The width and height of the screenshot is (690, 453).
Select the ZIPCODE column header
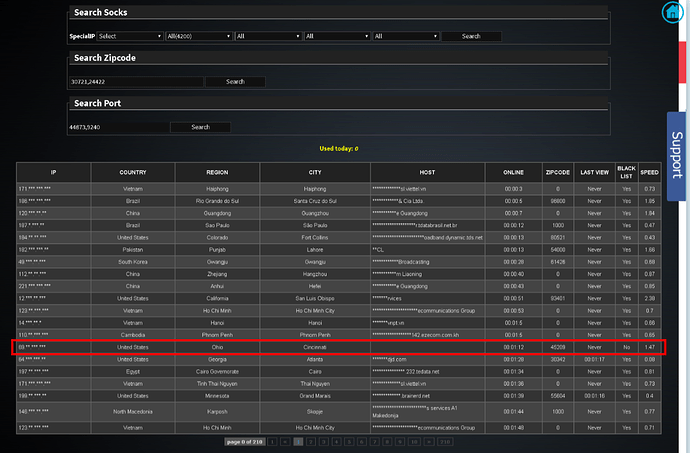pyautogui.click(x=557, y=172)
